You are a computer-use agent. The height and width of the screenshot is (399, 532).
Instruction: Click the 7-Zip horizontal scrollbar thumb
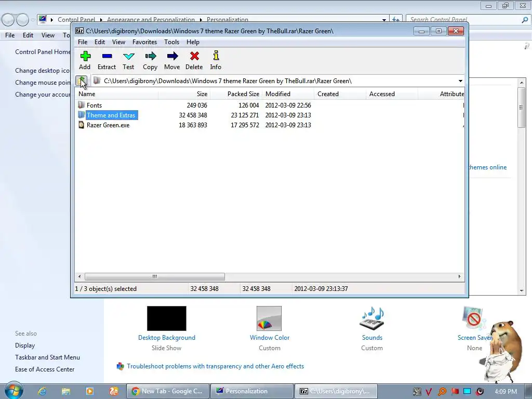click(x=155, y=276)
